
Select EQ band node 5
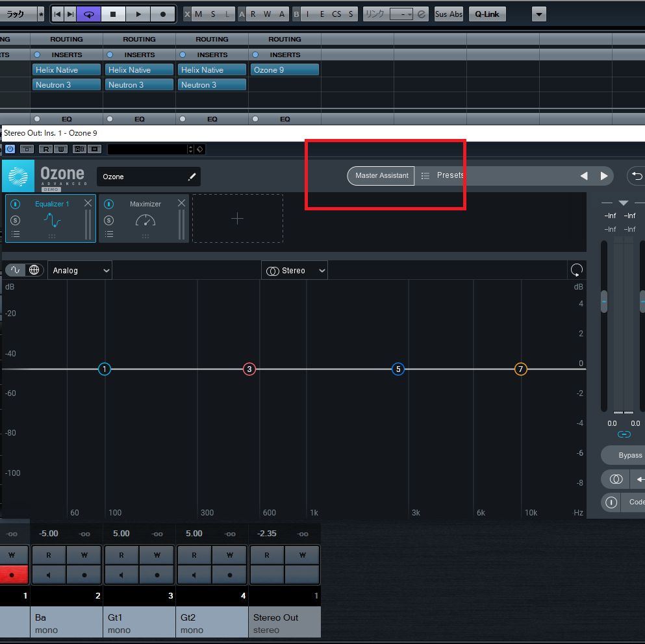(x=398, y=369)
